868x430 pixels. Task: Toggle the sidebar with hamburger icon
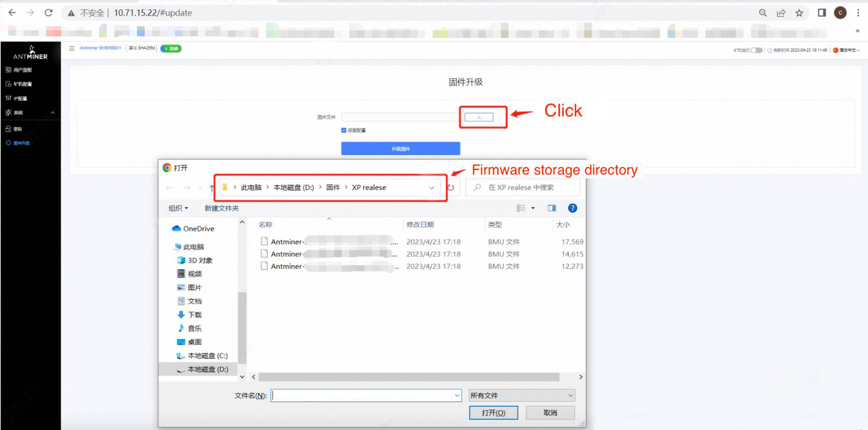[72, 48]
